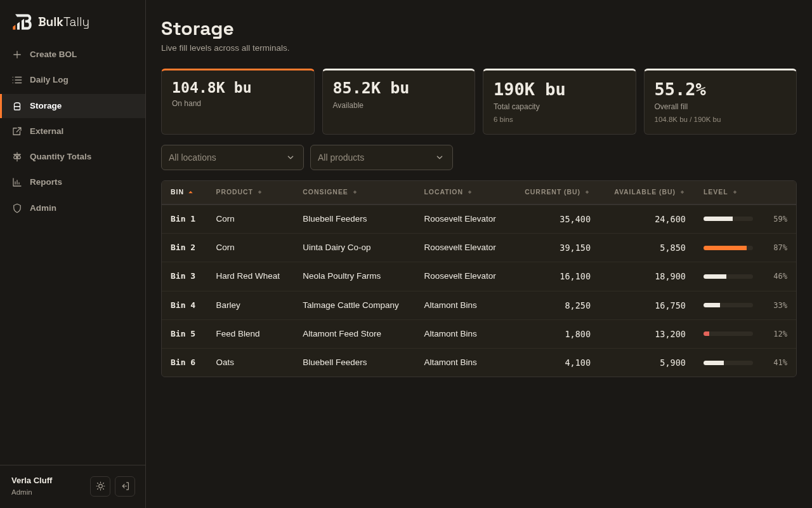This screenshot has height=508, width=812.
Task: Open the Admin section
Action: (72, 208)
